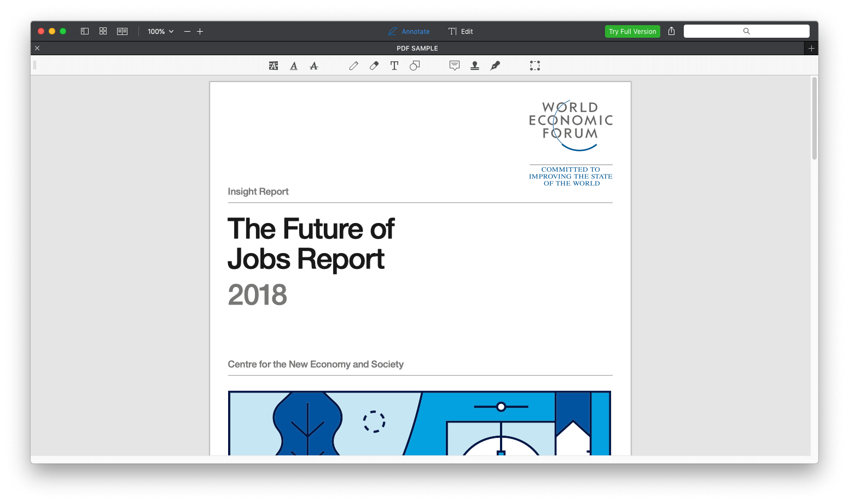Toggle the sidebar panel
849x504 pixels.
(84, 31)
